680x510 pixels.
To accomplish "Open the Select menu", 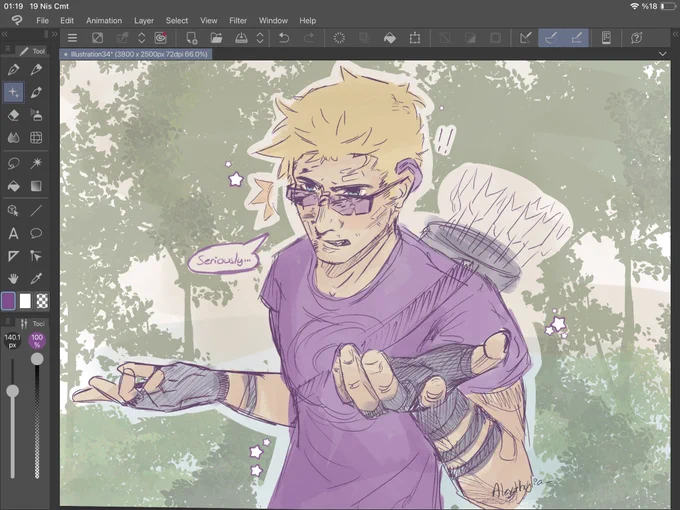I will (177, 20).
